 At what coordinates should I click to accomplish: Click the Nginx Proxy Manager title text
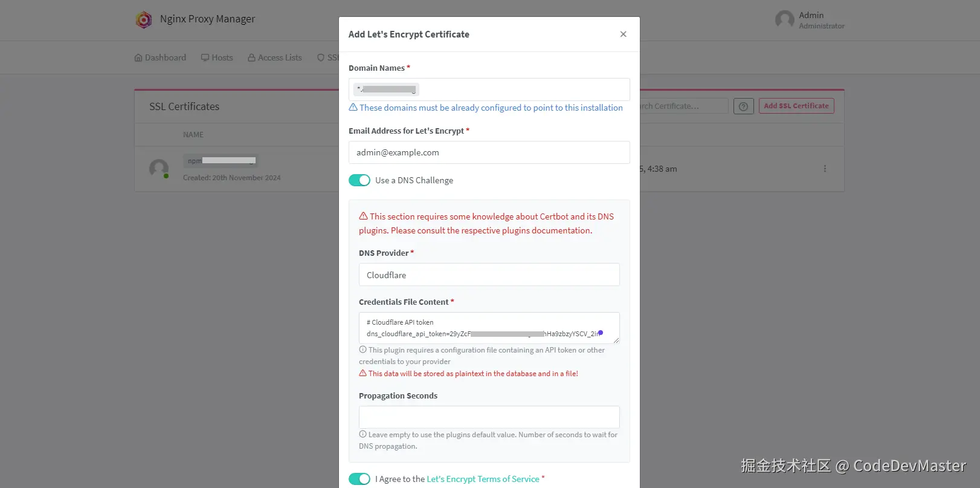click(207, 19)
